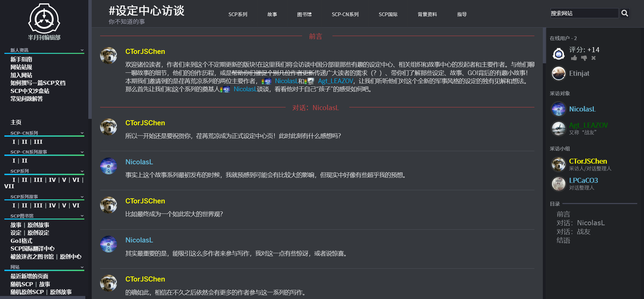Go to 主页 home link
Screen dimensions: 644x299
pyautogui.click(x=16, y=122)
